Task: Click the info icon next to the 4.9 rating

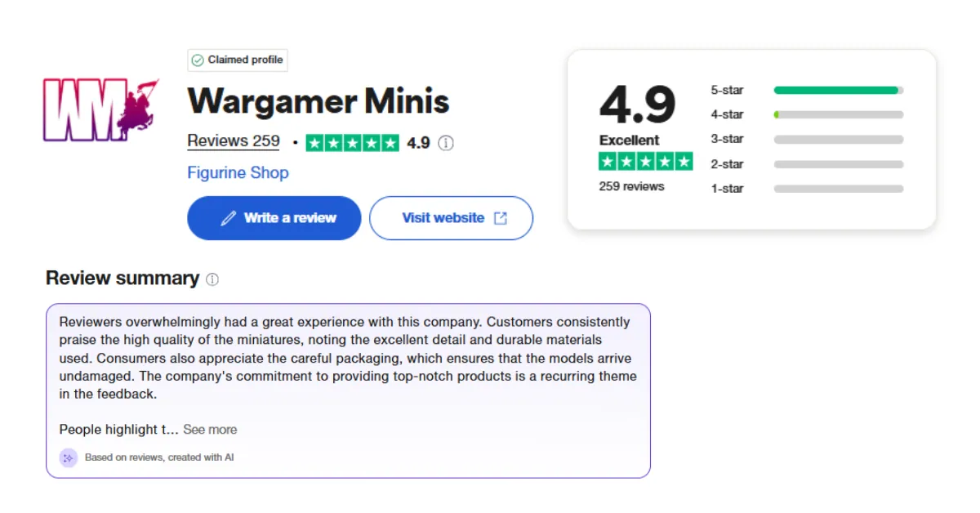Action: [445, 143]
